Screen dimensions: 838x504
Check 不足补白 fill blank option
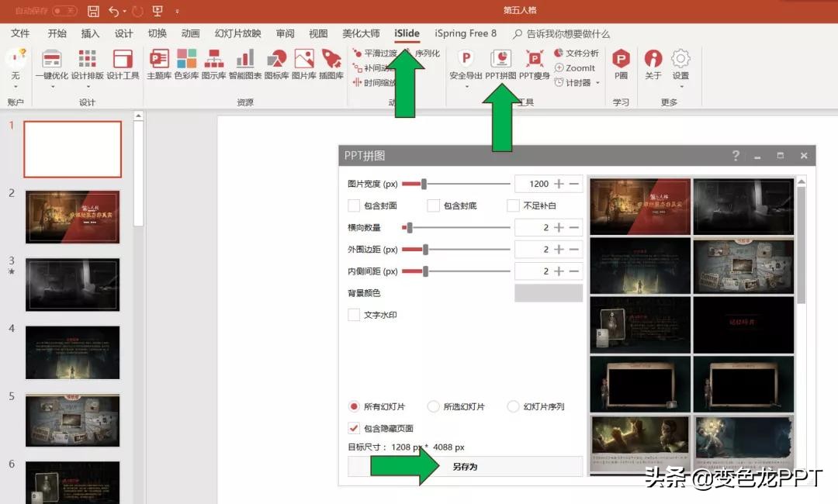(x=513, y=205)
